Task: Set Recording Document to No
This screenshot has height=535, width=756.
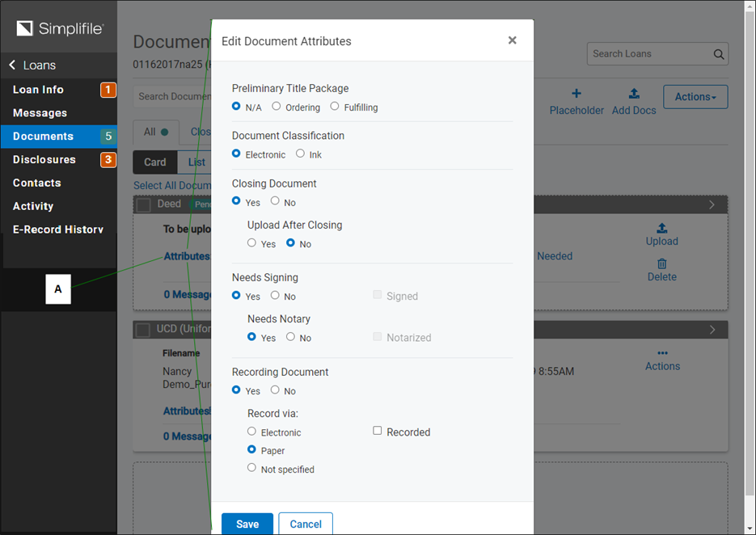Action: (275, 390)
